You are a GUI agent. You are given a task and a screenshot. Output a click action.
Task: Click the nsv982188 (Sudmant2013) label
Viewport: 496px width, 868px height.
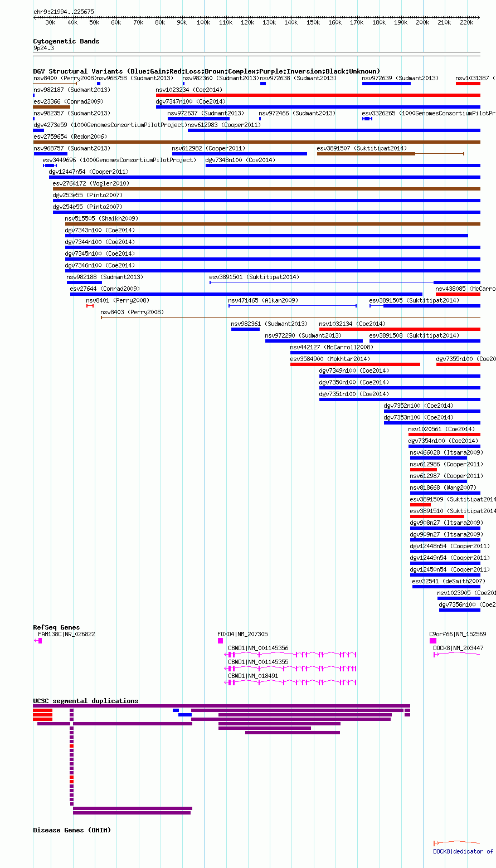click(x=105, y=277)
